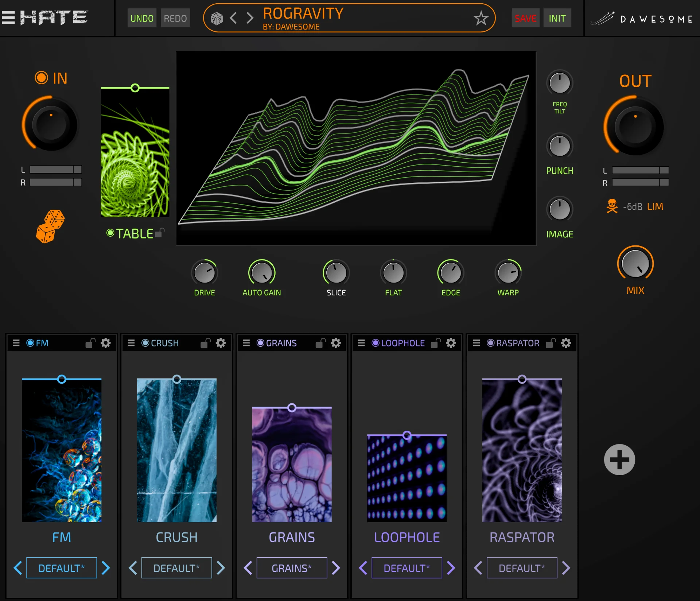Click the SAVE button
Image resolution: width=700 pixels, height=601 pixels.
525,18
